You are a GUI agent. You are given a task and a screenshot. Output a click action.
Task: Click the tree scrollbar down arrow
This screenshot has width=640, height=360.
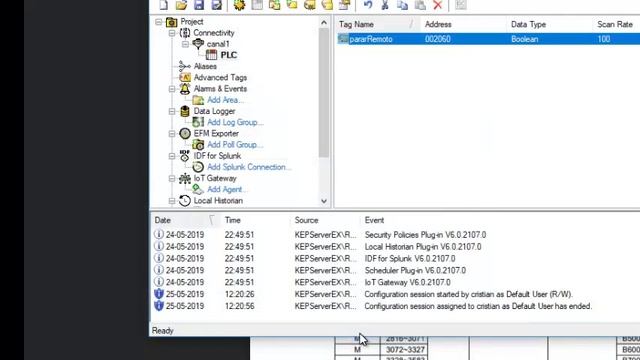tap(324, 201)
